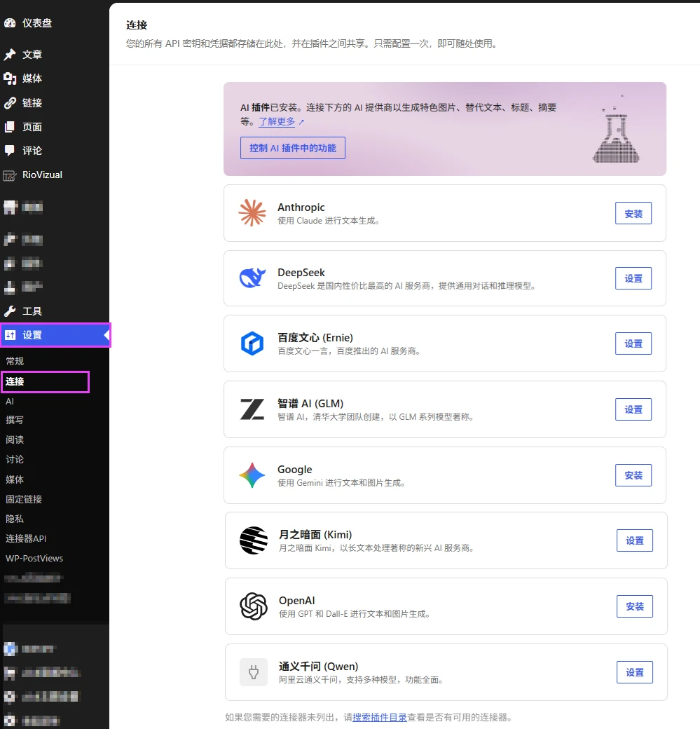Click the media icon beside top 媒体
The height and width of the screenshot is (729, 700).
[x=10, y=79]
